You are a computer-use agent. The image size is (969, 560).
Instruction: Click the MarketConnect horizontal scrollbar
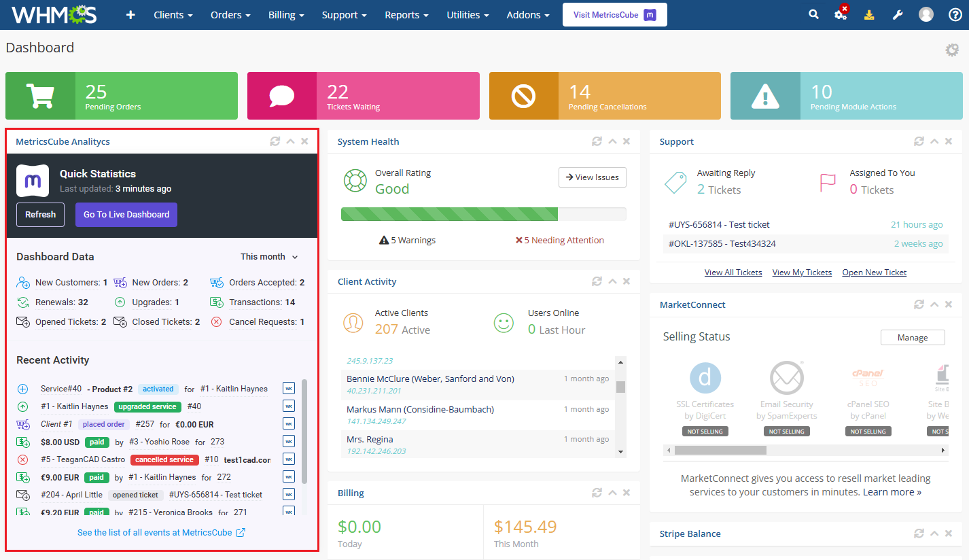pos(806,450)
